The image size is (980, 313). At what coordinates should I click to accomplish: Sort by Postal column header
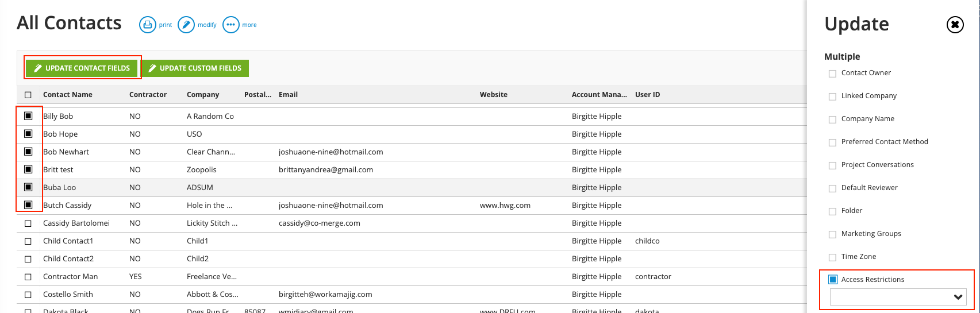(x=258, y=95)
